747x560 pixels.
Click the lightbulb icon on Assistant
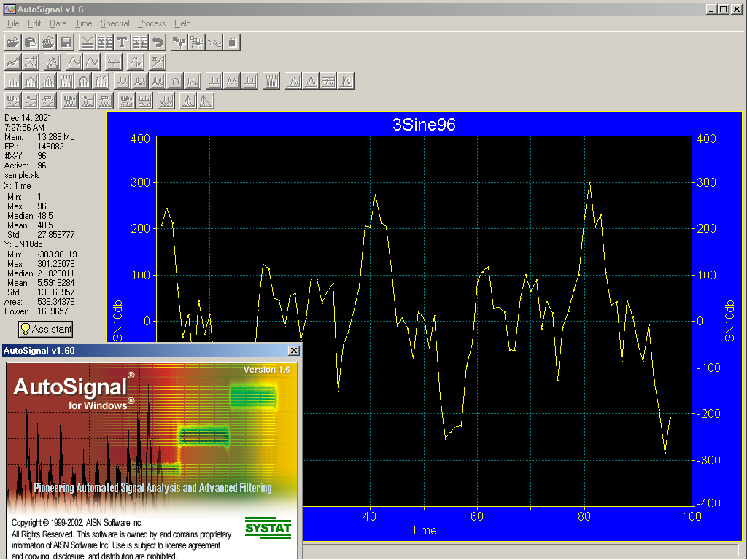click(25, 329)
